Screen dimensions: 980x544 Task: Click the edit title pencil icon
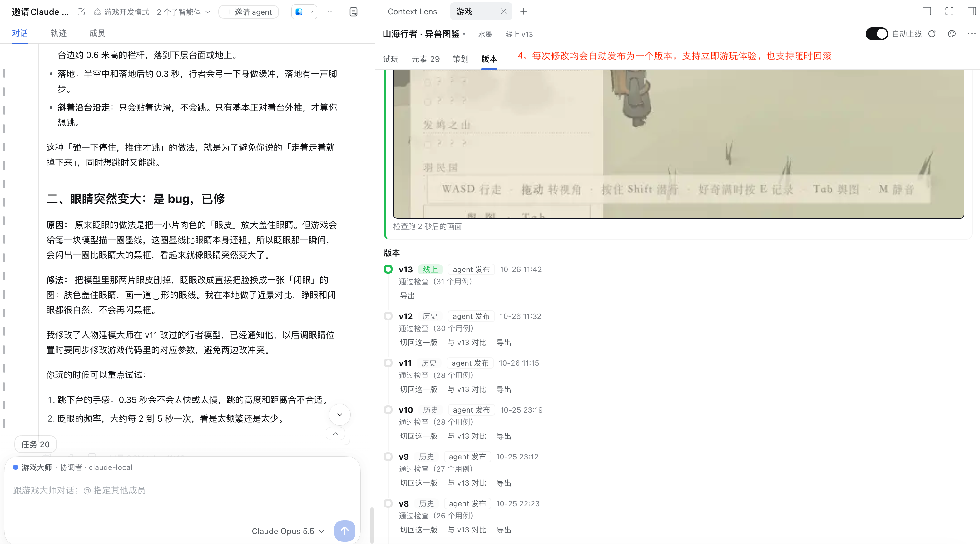(x=81, y=12)
